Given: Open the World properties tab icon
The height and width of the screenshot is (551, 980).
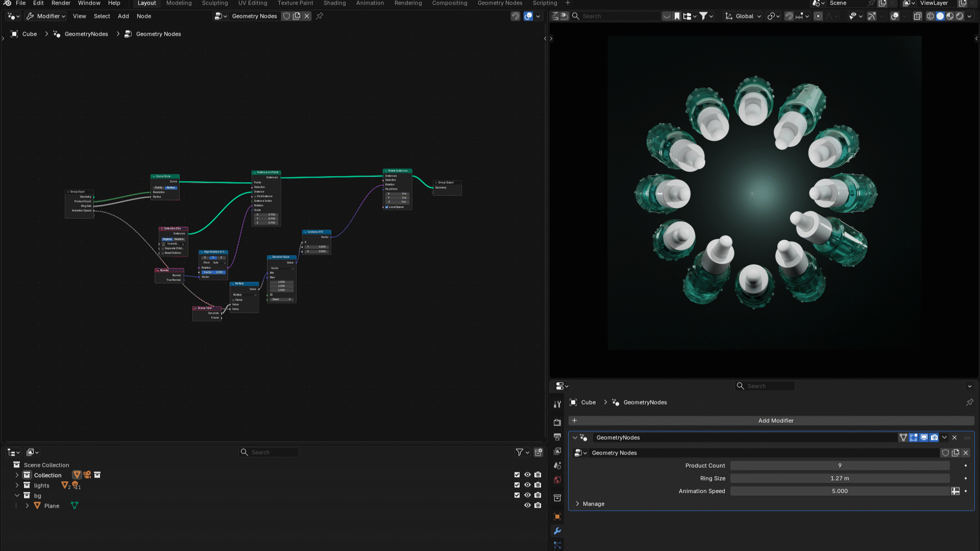Looking at the screenshot, I should [x=557, y=480].
